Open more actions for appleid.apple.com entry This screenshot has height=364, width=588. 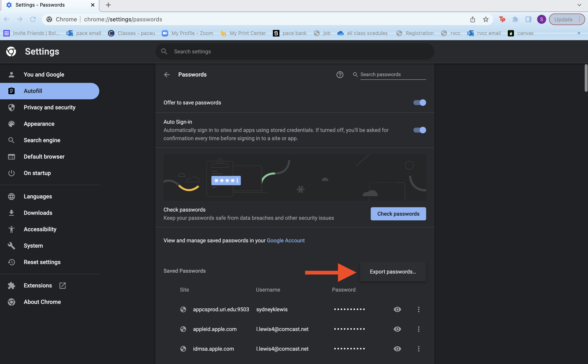click(419, 329)
